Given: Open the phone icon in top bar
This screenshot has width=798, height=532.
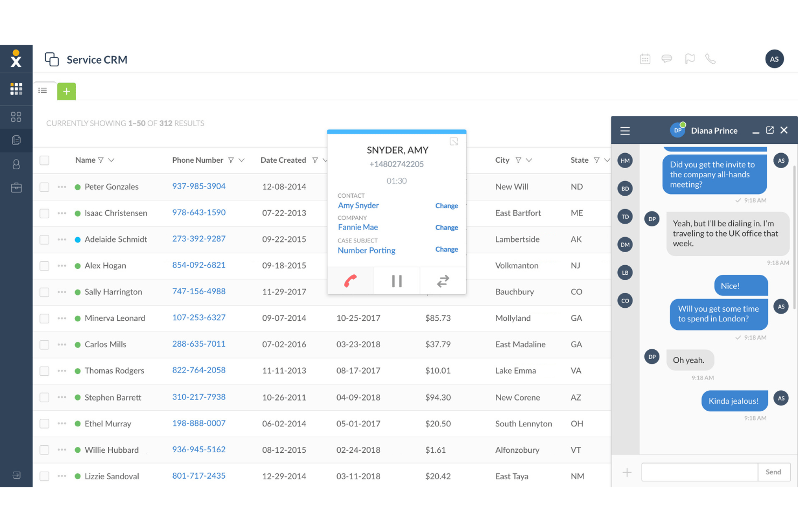Looking at the screenshot, I should (711, 59).
